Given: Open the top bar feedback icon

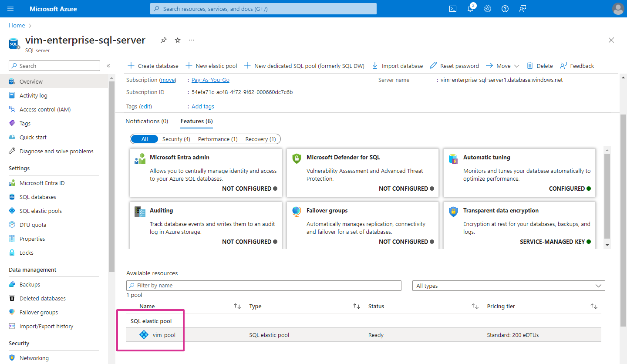Looking at the screenshot, I should (x=522, y=9).
